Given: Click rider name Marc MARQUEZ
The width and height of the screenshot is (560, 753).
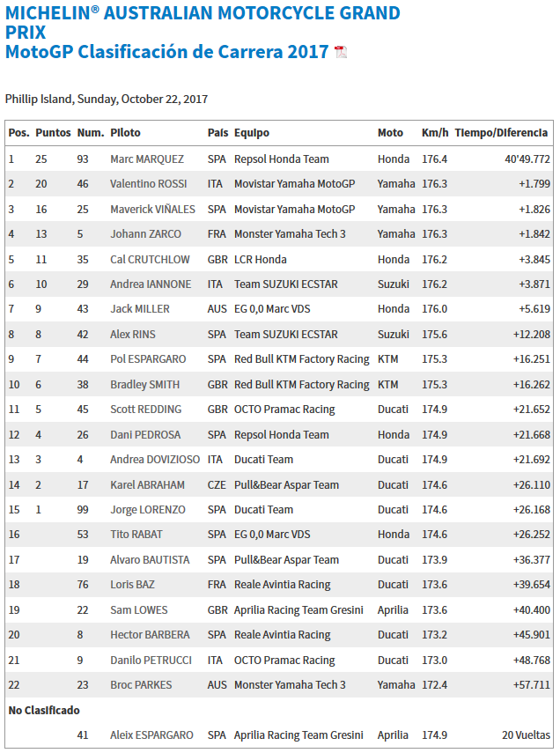Looking at the screenshot, I should [147, 159].
